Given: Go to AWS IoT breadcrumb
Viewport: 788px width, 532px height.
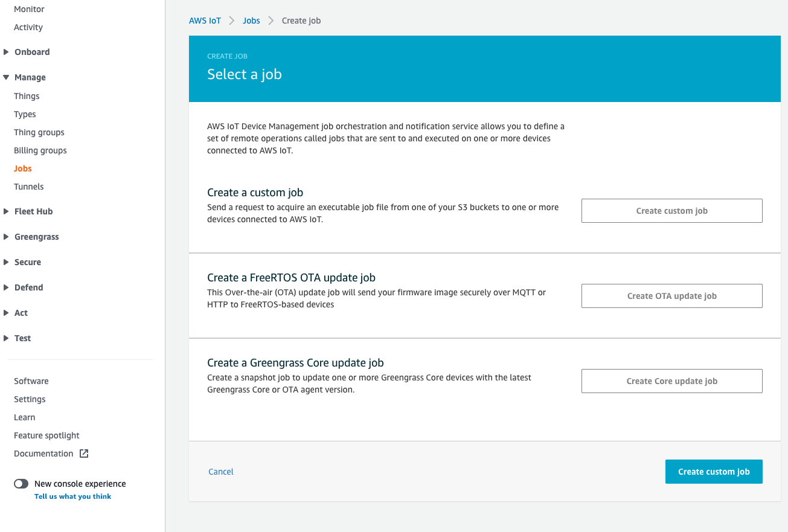Looking at the screenshot, I should pos(205,21).
